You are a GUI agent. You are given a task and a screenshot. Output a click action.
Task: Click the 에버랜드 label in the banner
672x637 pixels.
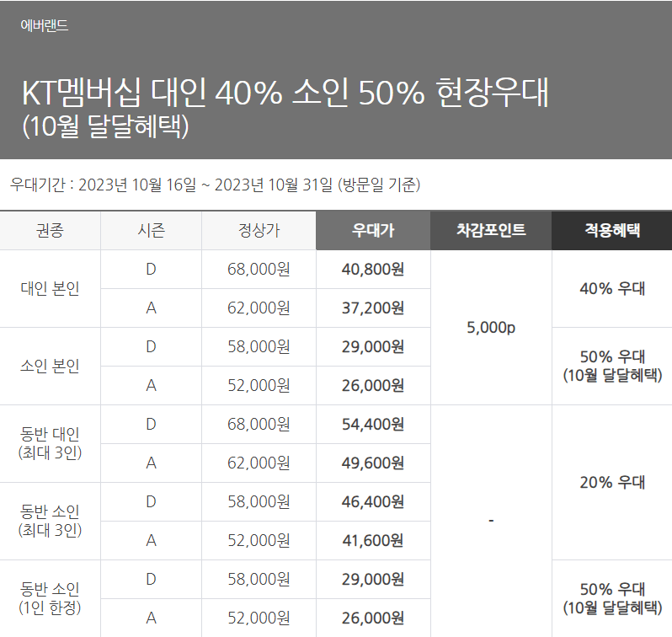[44, 25]
